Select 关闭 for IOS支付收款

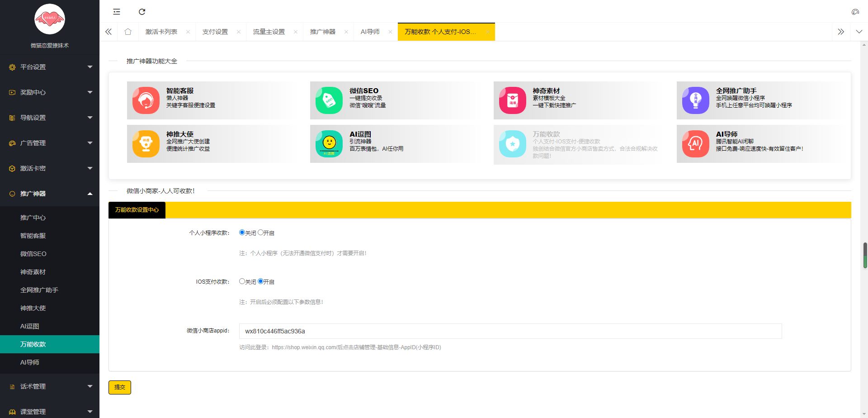[x=242, y=281]
